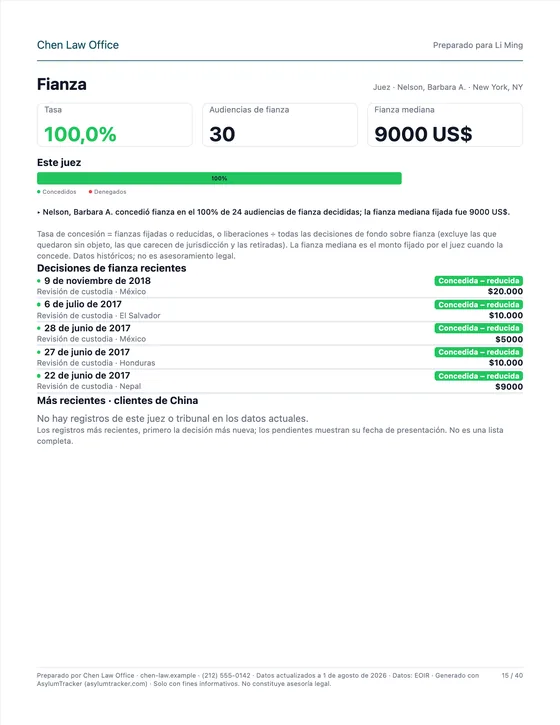Select the Audiencias de fianza card showing 30
This screenshot has height=725, width=560.
(x=280, y=125)
